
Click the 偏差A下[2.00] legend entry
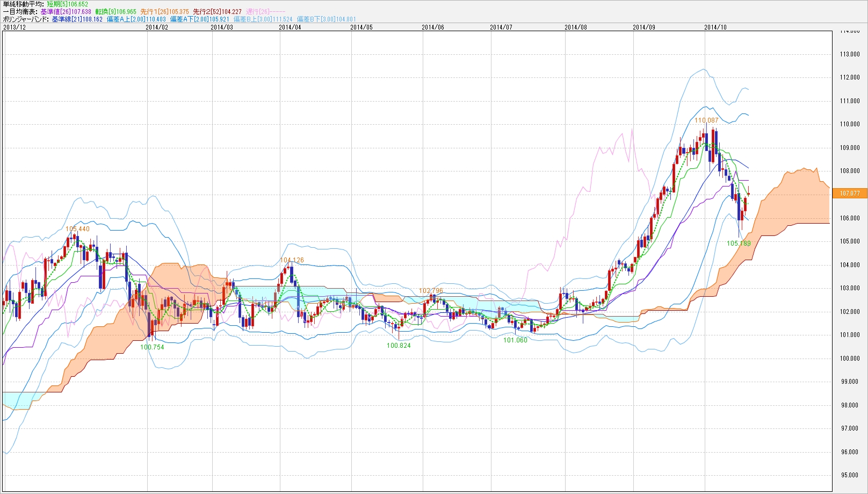tap(199, 19)
